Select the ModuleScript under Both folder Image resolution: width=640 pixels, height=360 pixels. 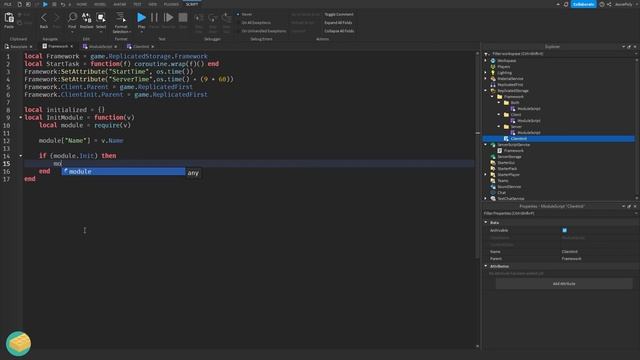click(529, 109)
